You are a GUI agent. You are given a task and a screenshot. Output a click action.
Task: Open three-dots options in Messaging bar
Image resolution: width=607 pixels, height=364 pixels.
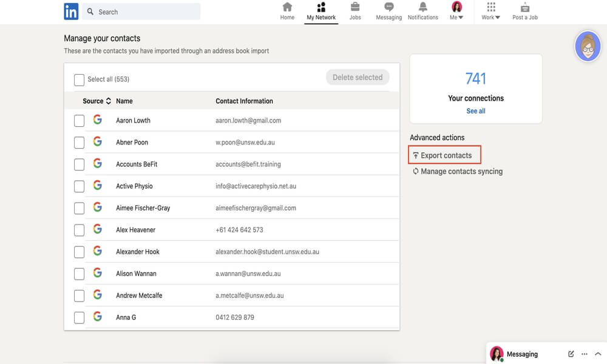[x=585, y=354]
